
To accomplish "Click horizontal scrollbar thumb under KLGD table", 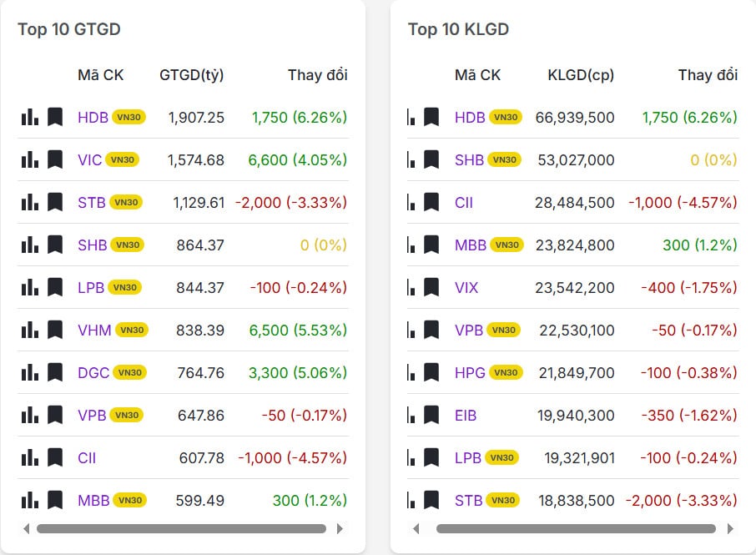I will (576, 528).
